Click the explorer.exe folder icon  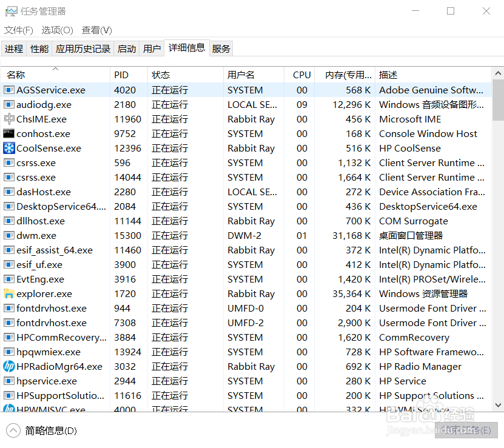(8, 293)
